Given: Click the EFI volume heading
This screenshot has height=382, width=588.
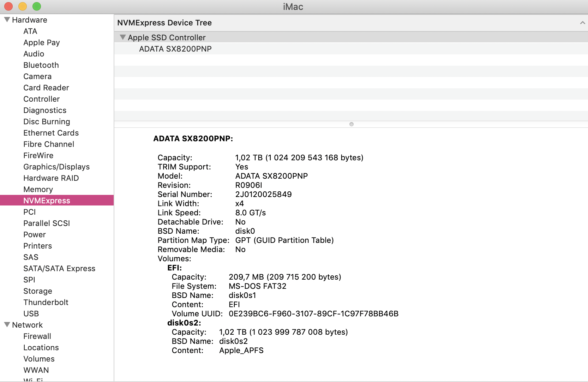Looking at the screenshot, I should coord(175,268).
